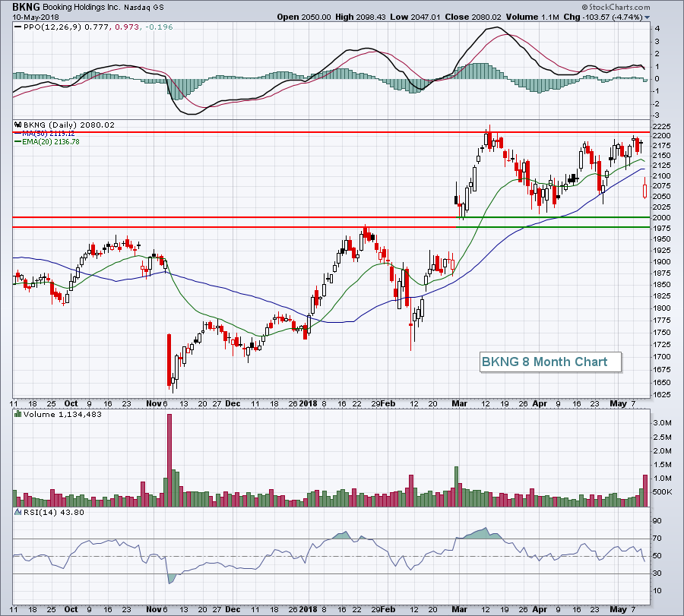
Task: Click the candlestick icon beside BKNG (Daily)
Action: [18, 125]
